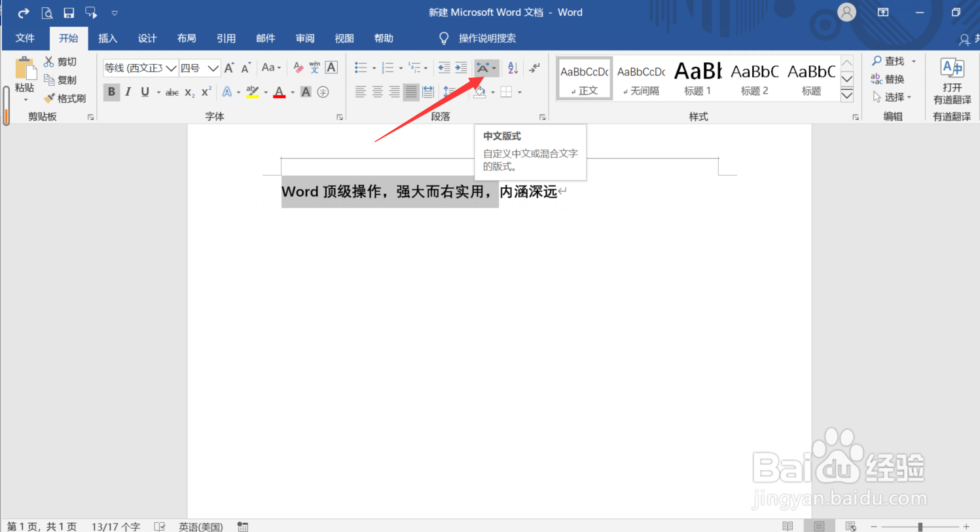Image resolution: width=980 pixels, height=532 pixels.
Task: Expand the styles gallery with the More arrow
Action: click(846, 96)
